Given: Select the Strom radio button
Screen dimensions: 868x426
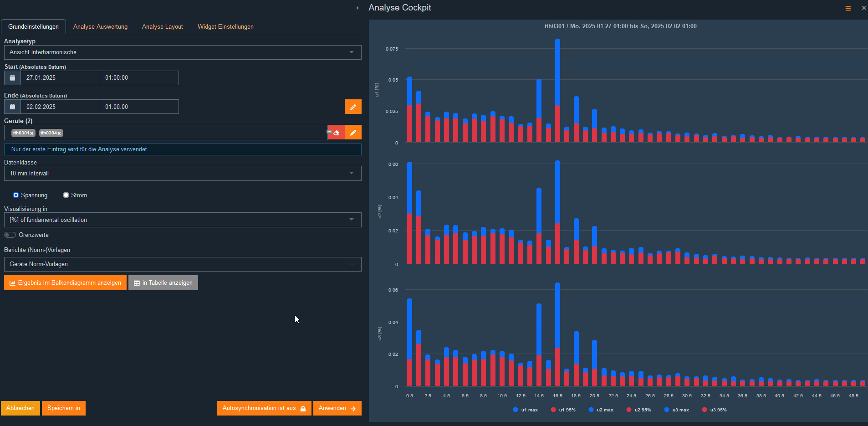Looking at the screenshot, I should click(x=66, y=195).
